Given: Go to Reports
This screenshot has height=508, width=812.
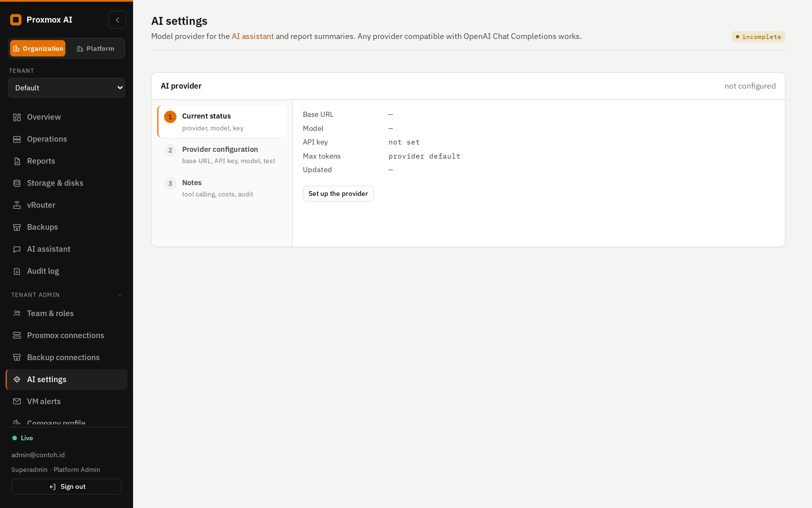Looking at the screenshot, I should [67, 161].
